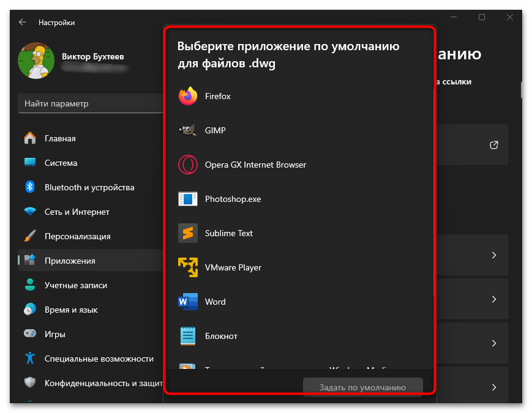
Task: Open Конфиденциальность и защита section
Action: click(91, 383)
